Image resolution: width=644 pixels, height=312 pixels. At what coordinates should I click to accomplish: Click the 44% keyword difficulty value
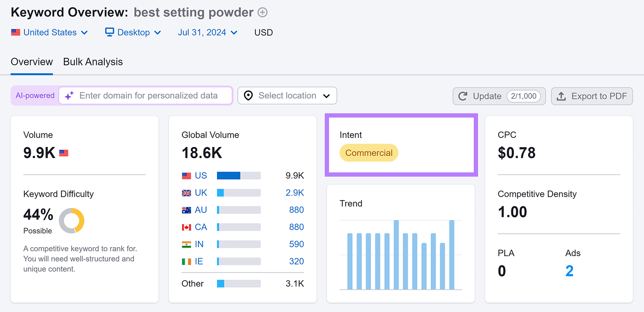pos(38,215)
